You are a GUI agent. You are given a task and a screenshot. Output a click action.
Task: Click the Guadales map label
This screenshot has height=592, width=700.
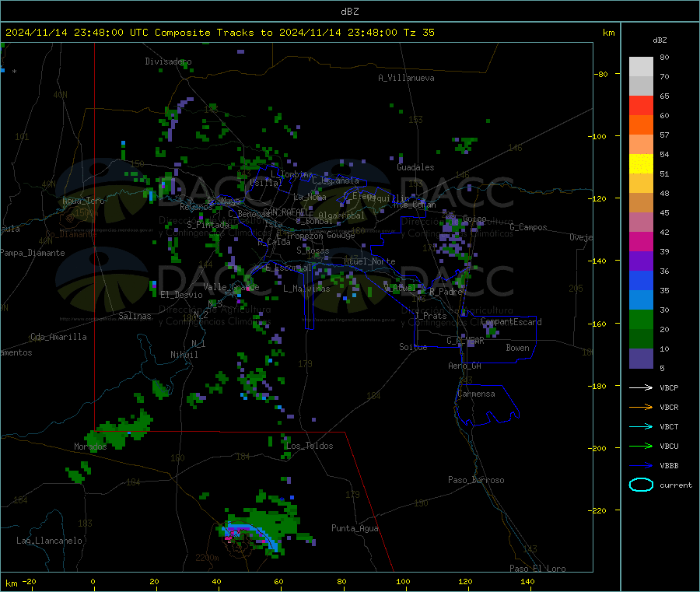tap(415, 167)
